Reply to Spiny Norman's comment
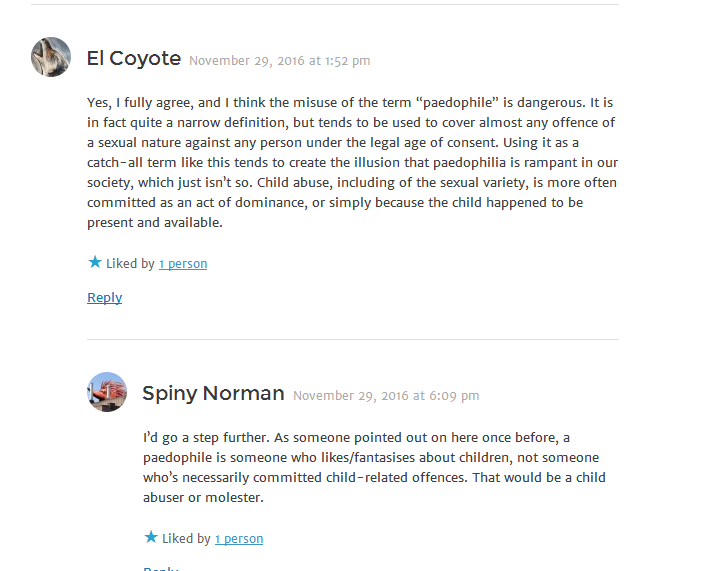709x571 pixels. tap(161, 568)
